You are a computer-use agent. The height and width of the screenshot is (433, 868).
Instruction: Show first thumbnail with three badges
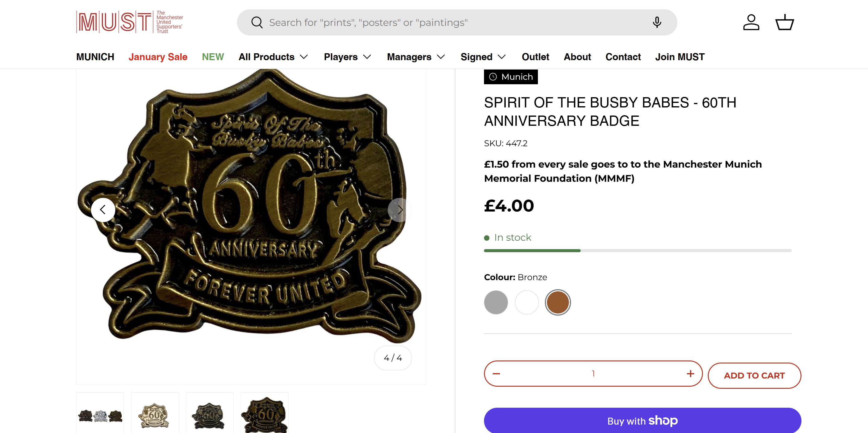100,416
